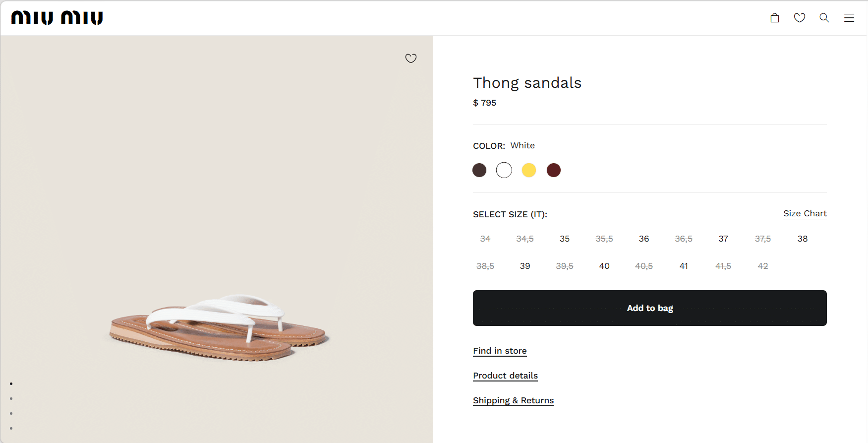
Task: Expand Product details section
Action: click(x=505, y=376)
